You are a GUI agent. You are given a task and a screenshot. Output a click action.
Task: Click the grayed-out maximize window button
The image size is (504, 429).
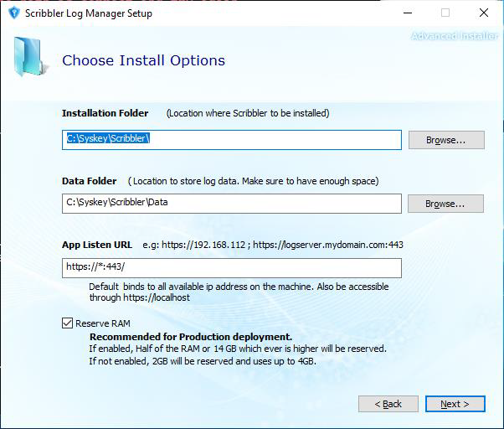pos(445,13)
